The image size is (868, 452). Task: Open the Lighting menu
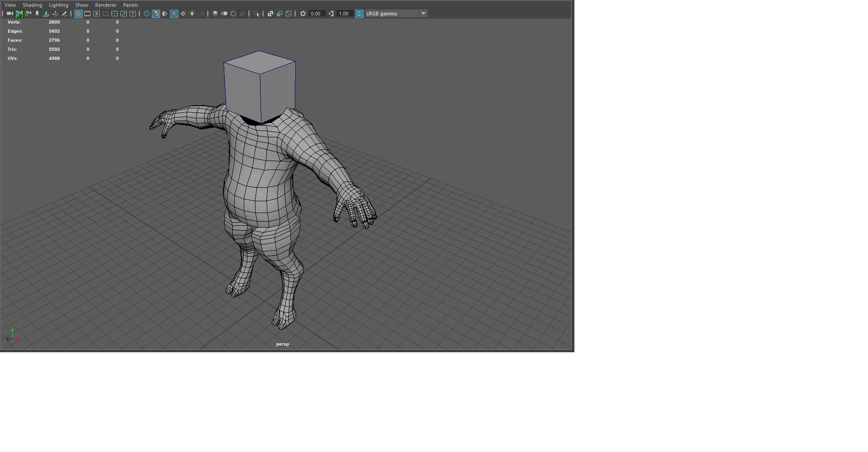[x=58, y=5]
